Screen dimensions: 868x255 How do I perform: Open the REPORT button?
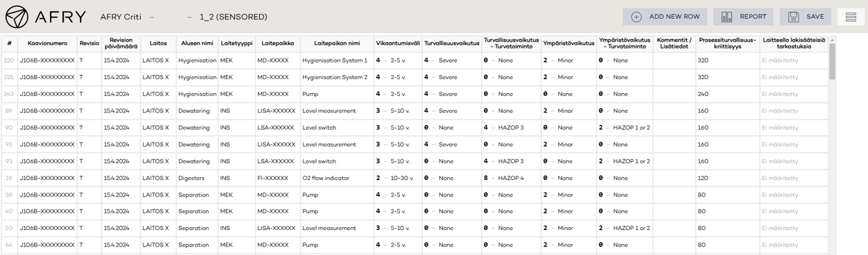pyautogui.click(x=744, y=17)
